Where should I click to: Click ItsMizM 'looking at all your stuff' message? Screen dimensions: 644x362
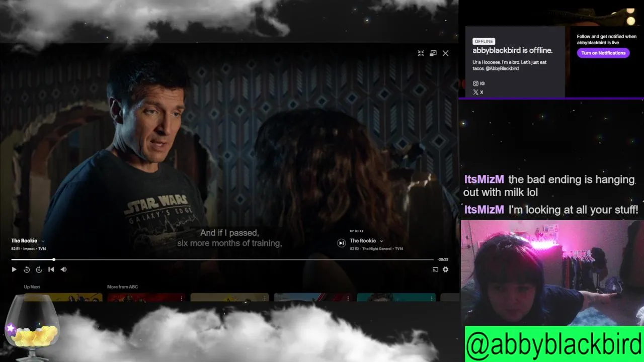[x=551, y=210]
